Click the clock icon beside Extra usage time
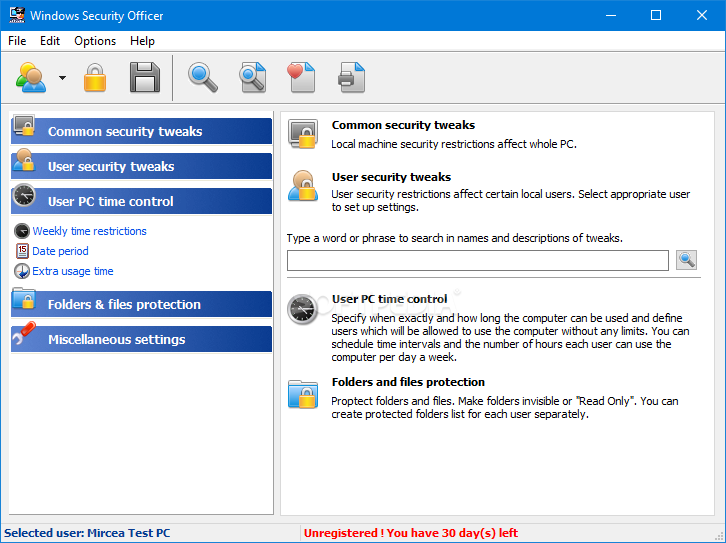This screenshot has height=543, width=726. point(22,271)
